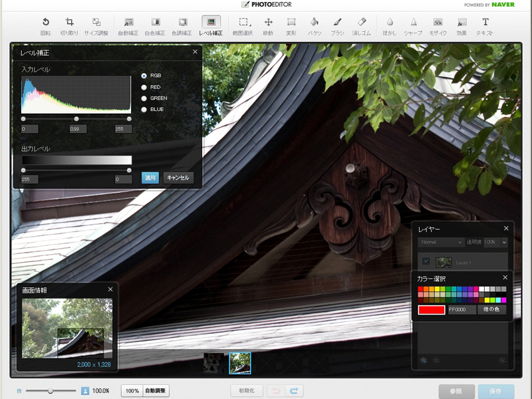The image size is (532, 399).
Task: Select the Eraser (消しゴム) tool
Action: [x=361, y=26]
